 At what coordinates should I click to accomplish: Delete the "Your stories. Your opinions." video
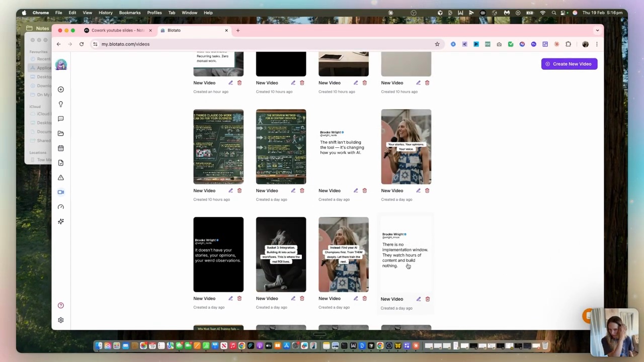pyautogui.click(x=427, y=191)
